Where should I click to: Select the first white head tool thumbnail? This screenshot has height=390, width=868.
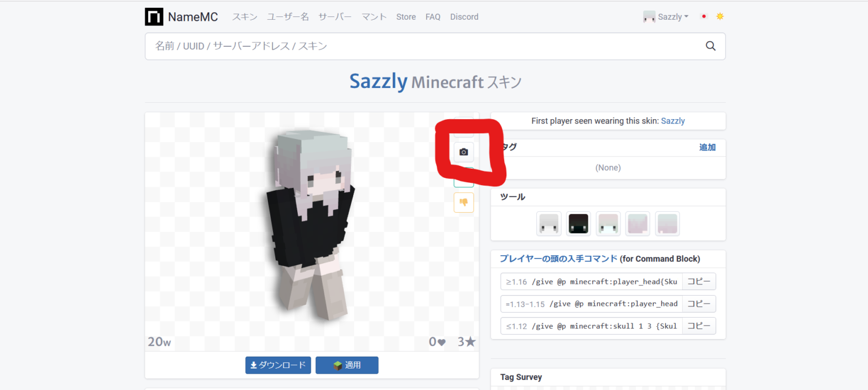pos(549,224)
